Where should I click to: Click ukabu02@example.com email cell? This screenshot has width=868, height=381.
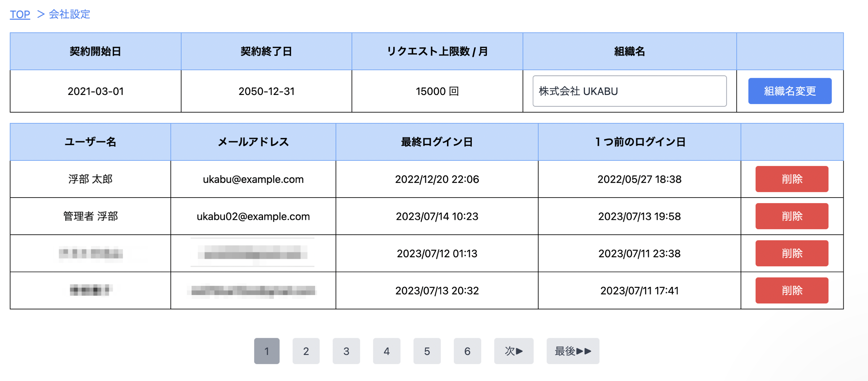[x=253, y=216]
